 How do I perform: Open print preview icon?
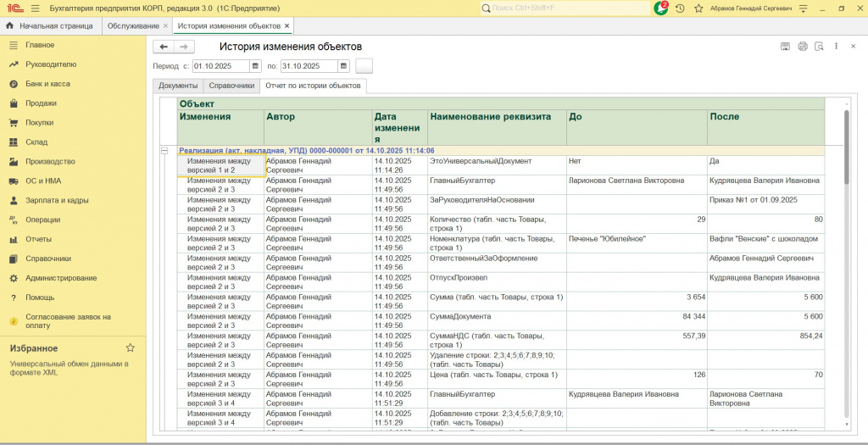[818, 47]
